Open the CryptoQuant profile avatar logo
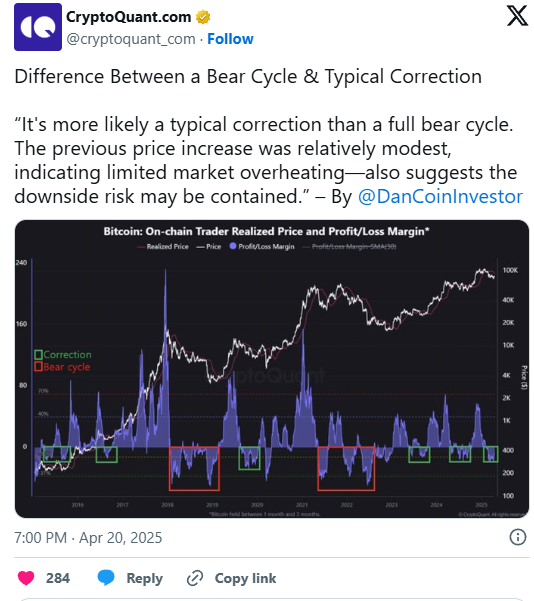 (38, 27)
